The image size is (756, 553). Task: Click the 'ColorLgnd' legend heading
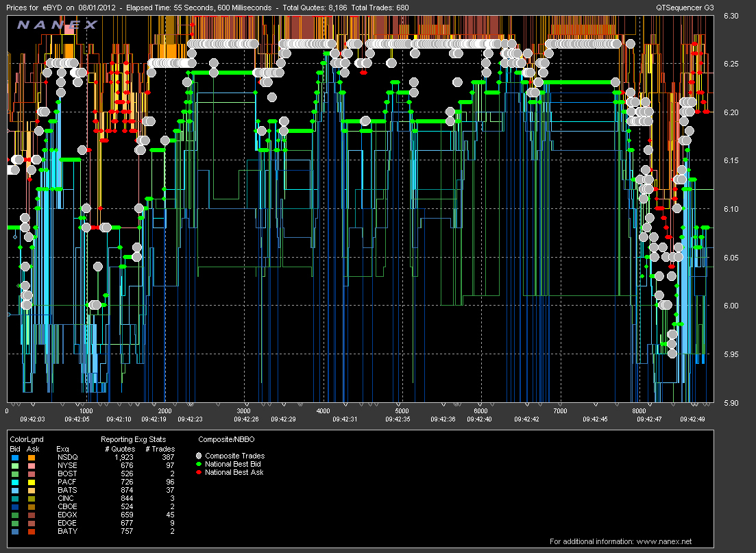pyautogui.click(x=27, y=439)
